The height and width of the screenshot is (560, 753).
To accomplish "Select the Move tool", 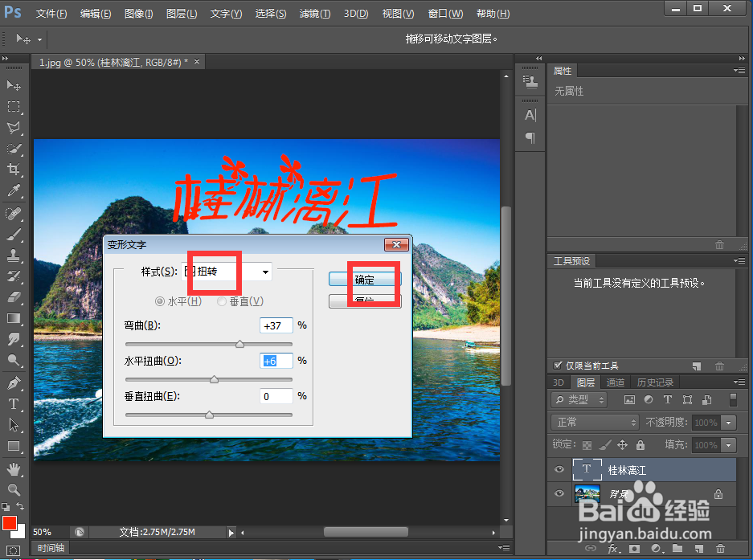I will [14, 85].
